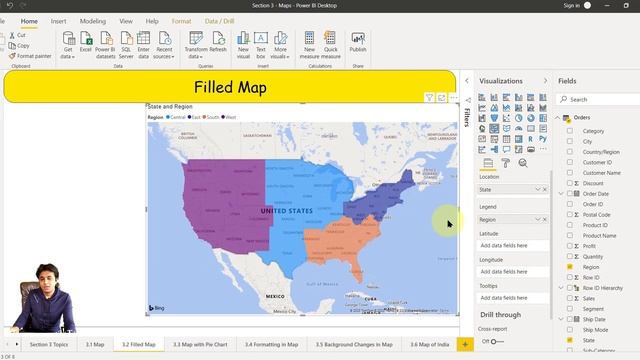Viewport: 640px width, 360px height.
Task: Collapse the Visualizations pane with chevron
Action: pyautogui.click(x=545, y=81)
